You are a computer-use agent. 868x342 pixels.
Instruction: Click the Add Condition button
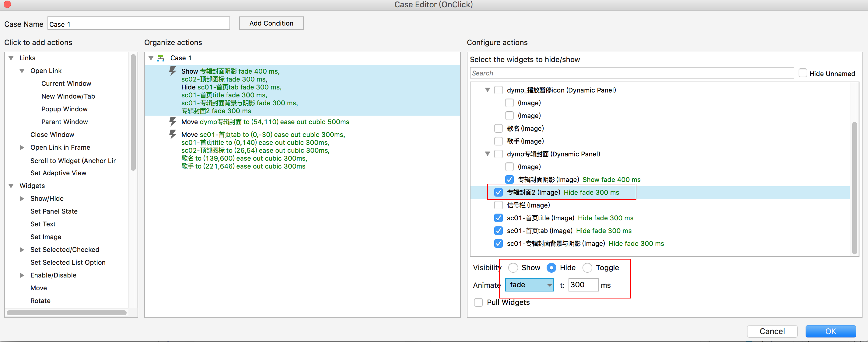click(271, 23)
